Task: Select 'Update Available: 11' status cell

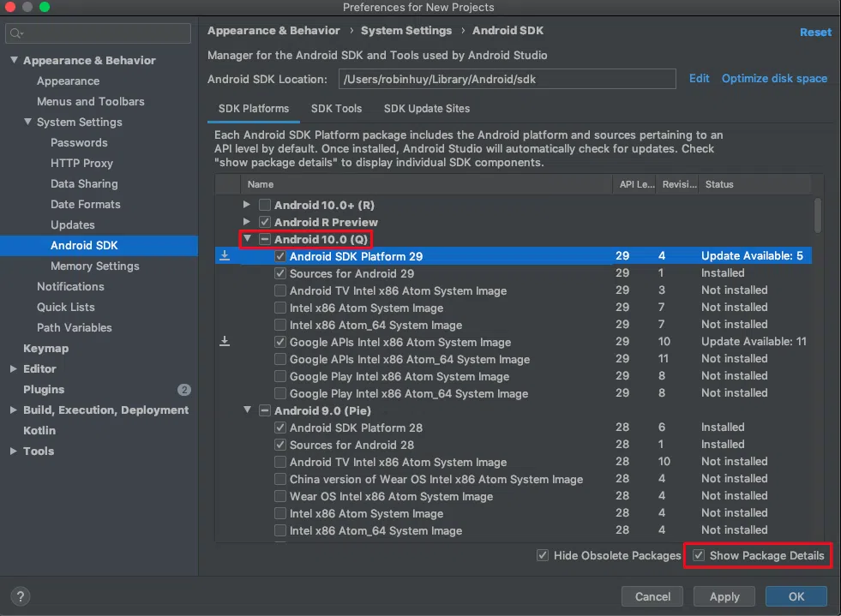Action: click(754, 342)
